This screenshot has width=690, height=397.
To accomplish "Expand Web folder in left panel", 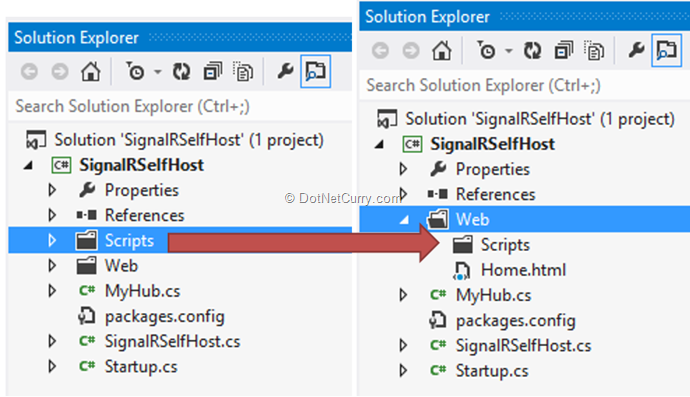I will (52, 266).
